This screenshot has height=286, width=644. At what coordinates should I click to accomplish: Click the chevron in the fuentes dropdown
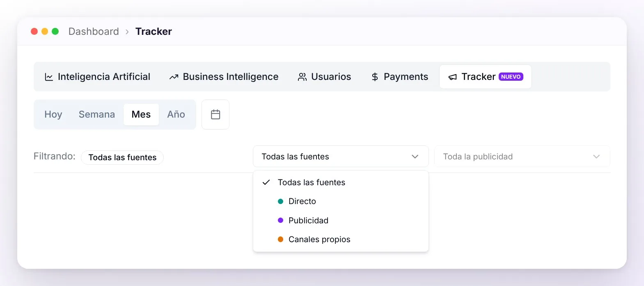(415, 157)
